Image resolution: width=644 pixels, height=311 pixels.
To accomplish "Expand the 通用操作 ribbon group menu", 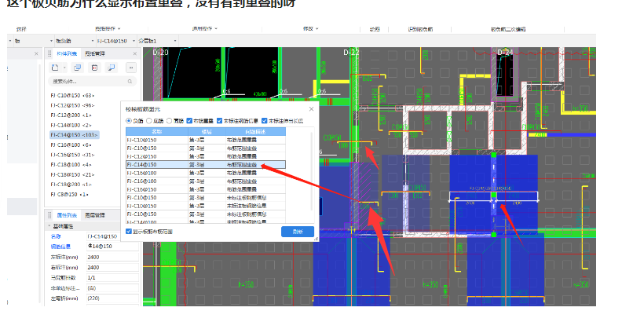I will click(204, 29).
